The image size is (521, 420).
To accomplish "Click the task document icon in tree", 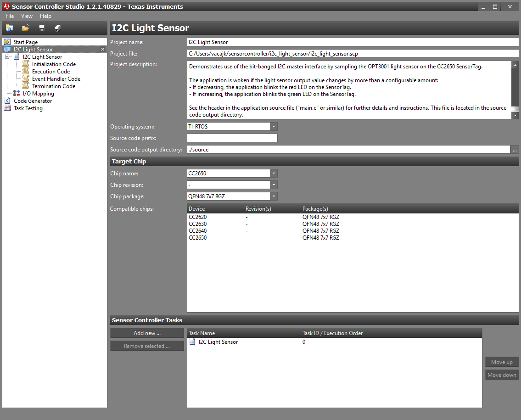I will 17,56.
